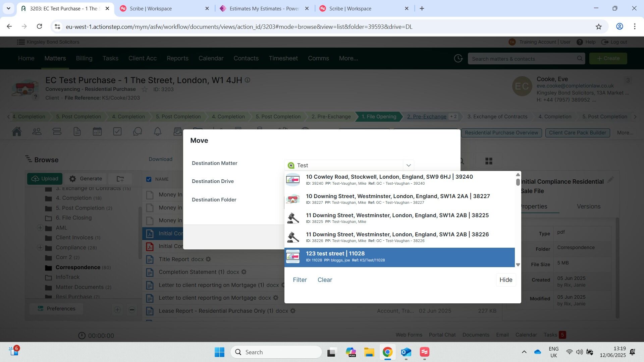Screen dimensions: 644x362
Task: Open the matter calendar icon
Action: pyautogui.click(x=97, y=131)
